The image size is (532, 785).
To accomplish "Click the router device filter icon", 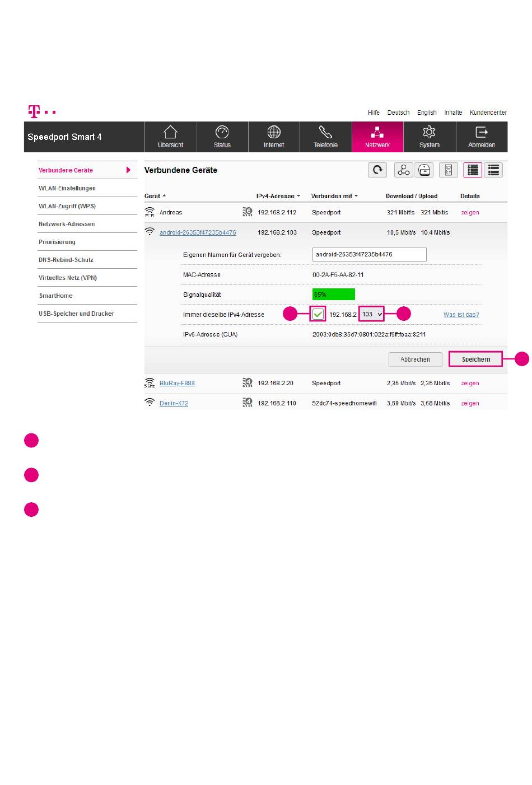I will [x=424, y=170].
